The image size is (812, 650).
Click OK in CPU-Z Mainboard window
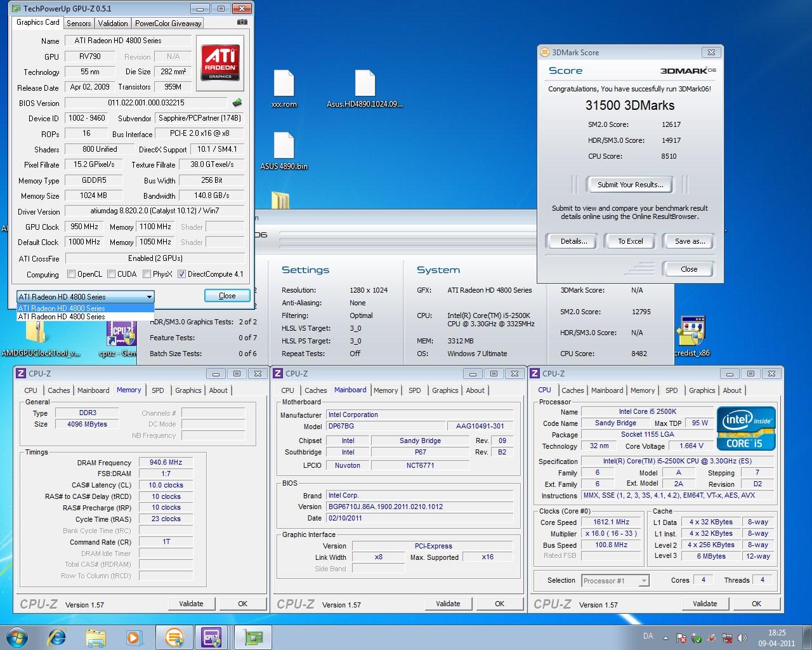500,604
